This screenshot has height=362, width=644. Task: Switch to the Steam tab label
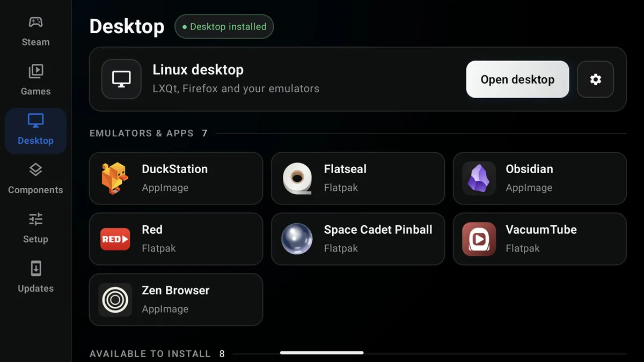tap(35, 42)
